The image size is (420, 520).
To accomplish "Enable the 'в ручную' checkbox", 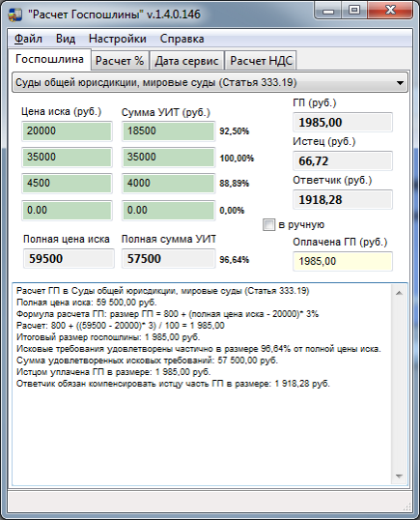I will pos(268,224).
